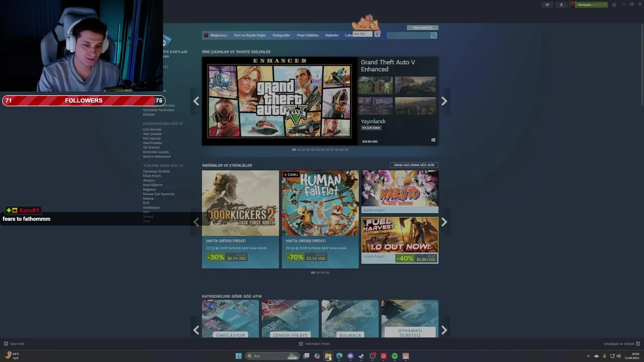Viewport: 644px width, 362px height.
Task: Open VR Ürünleri sidebar link
Action: coord(151,148)
